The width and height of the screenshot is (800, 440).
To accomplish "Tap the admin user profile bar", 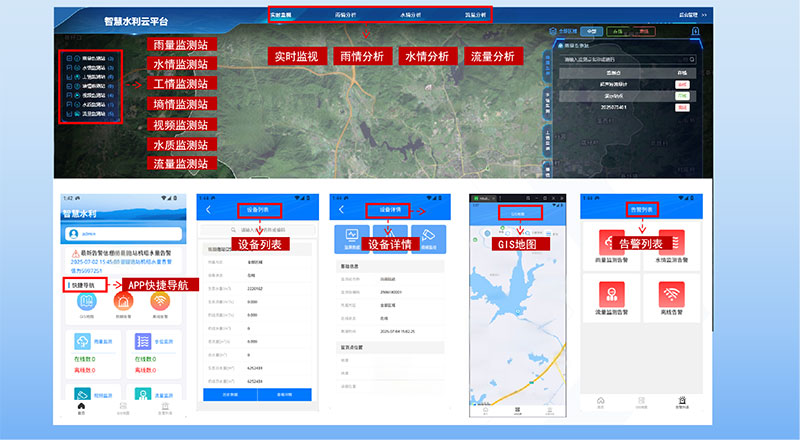I will (120, 233).
